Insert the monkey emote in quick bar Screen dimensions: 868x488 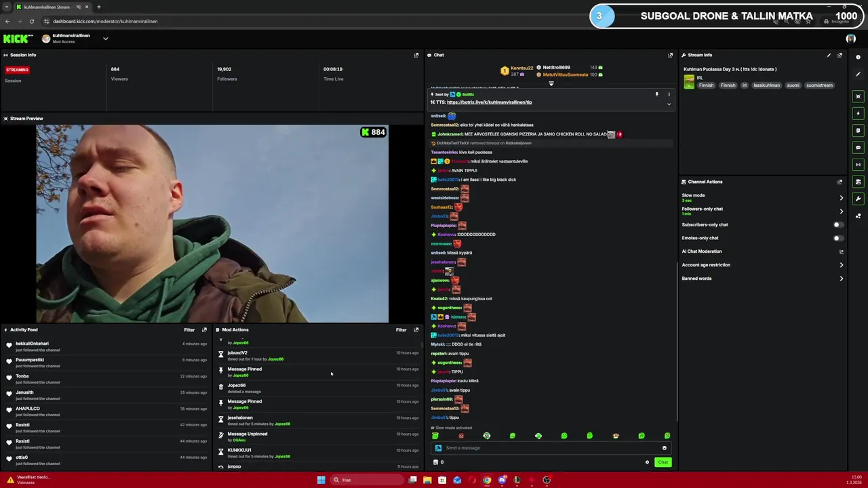point(616,436)
